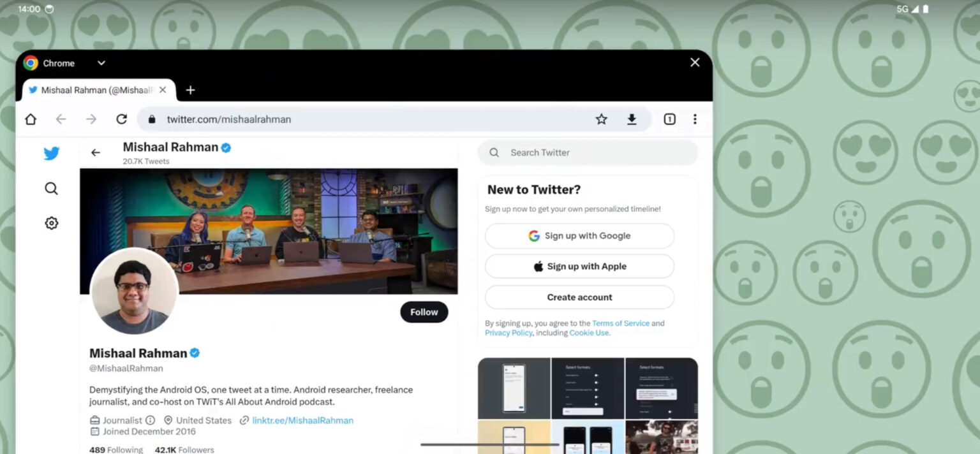
Task: Open the linktr.ee/MishaalRahman link
Action: click(x=302, y=420)
